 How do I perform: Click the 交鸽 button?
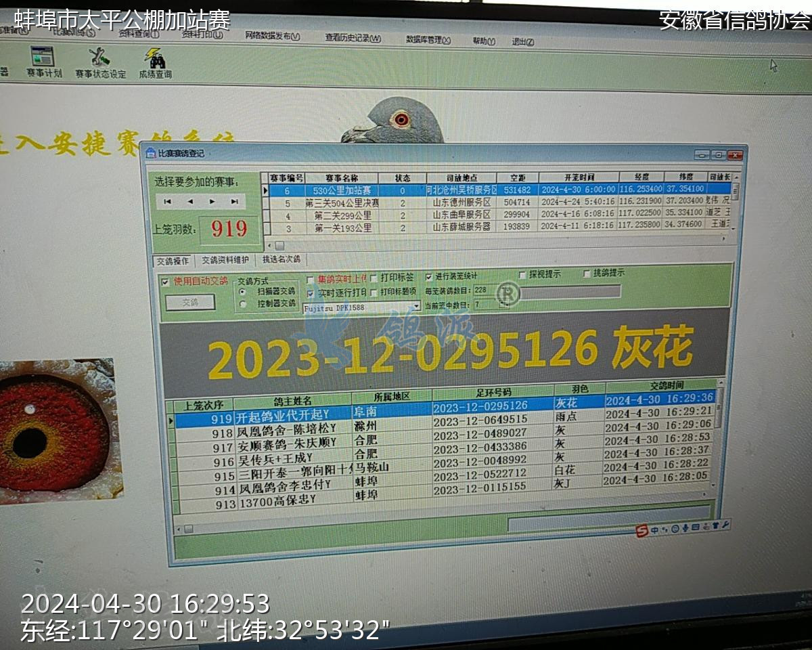point(191,303)
